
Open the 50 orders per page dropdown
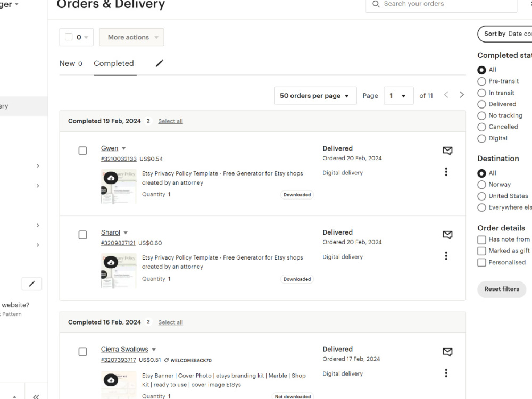315,96
